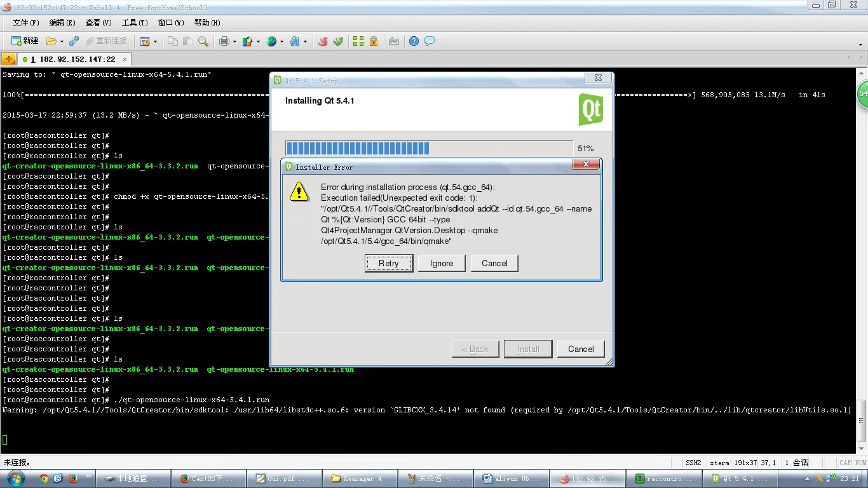
Task: Open Help via the blue question icon
Action: point(414,41)
